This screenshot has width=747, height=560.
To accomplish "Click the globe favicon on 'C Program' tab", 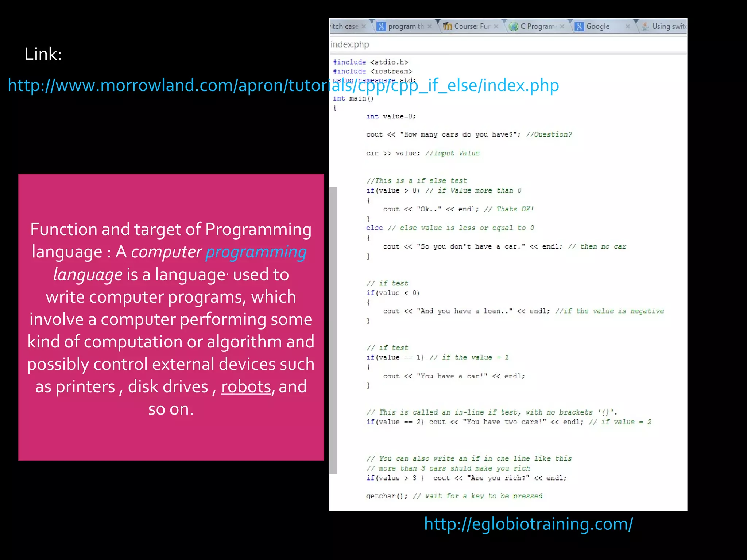I will [514, 26].
